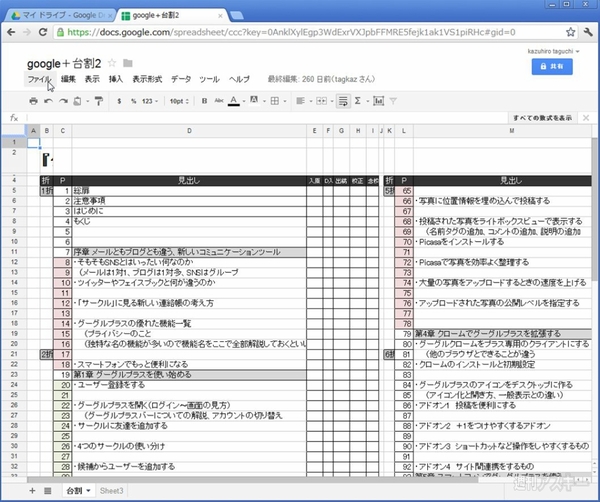This screenshot has height=502, width=600.
Task: Format cells as currency
Action: click(x=119, y=101)
